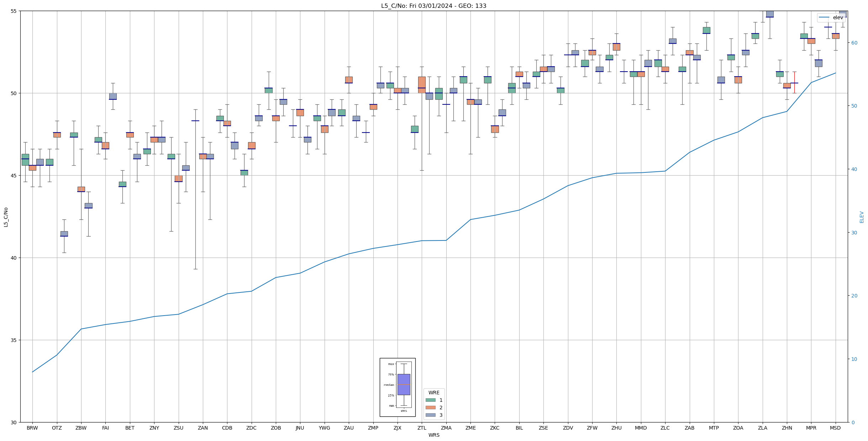Click the ZHN station label
Viewport: 868px width, 441px height.
(x=787, y=428)
